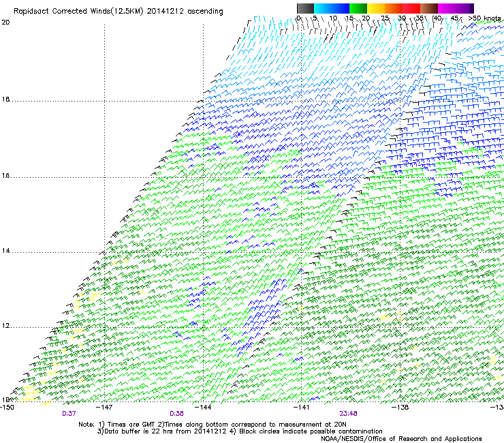Viewport: 504px width, 443px height.
Task: Select the "-144" longitude axis label
Action: (203, 408)
